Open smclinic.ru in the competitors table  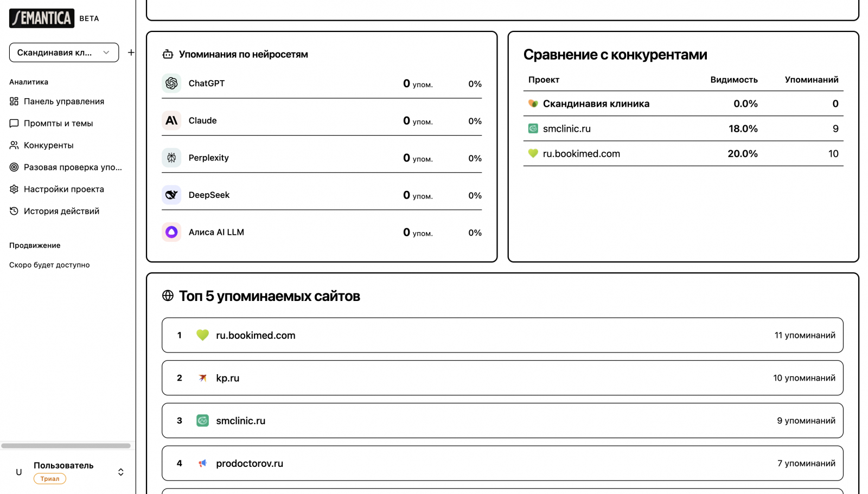point(566,129)
